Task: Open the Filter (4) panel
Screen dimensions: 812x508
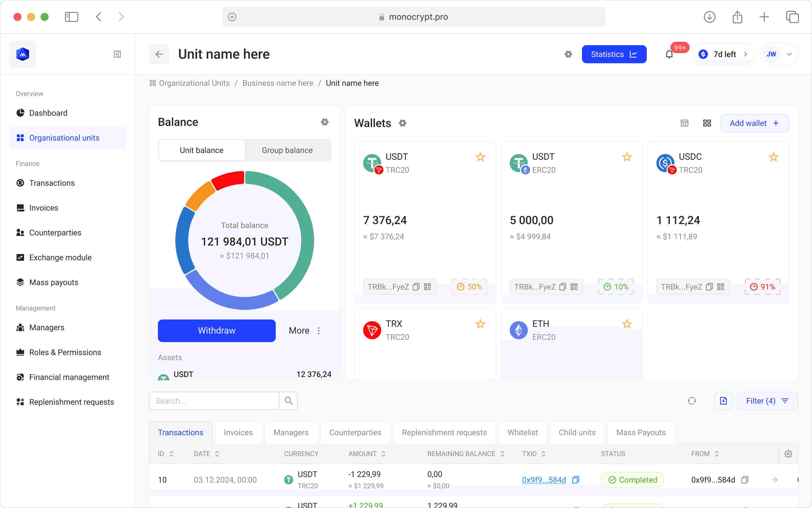Action: [767, 401]
